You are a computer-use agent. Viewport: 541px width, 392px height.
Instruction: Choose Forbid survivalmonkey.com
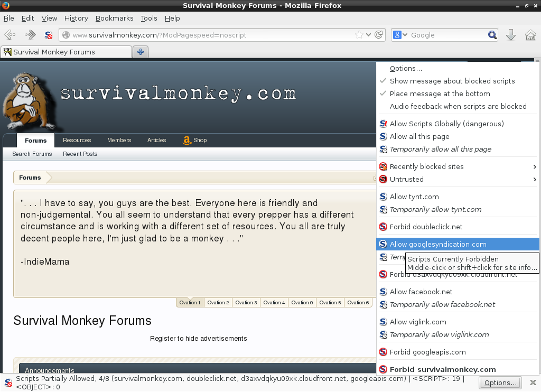458,369
